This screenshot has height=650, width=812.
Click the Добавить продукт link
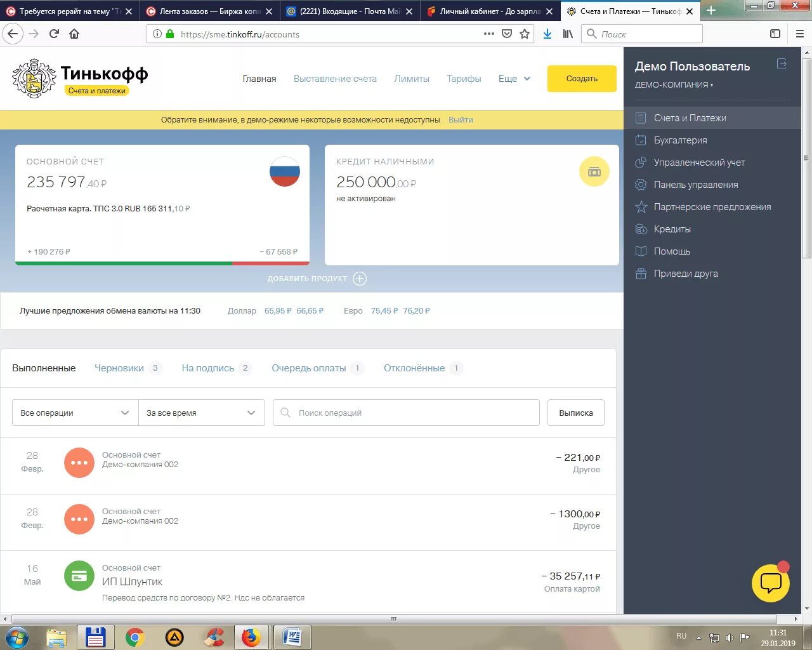coord(307,279)
